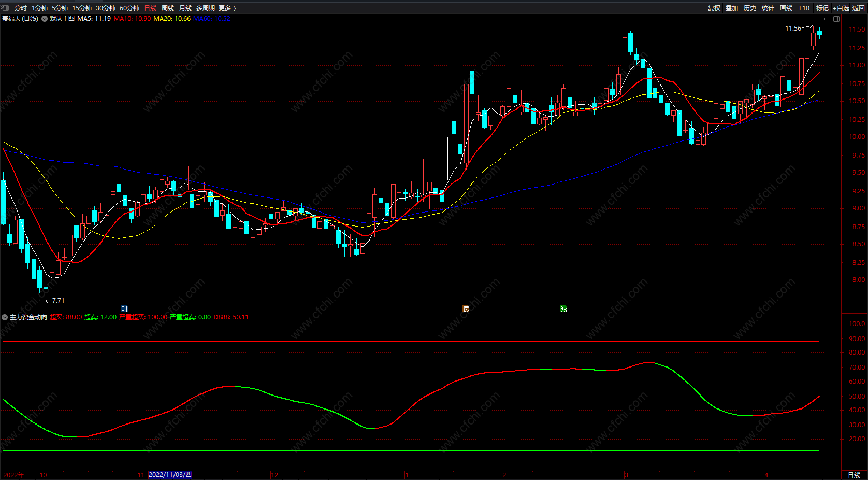The height and width of the screenshot is (480, 868).
Task: Select the 30分钟 period tab
Action: point(106,8)
